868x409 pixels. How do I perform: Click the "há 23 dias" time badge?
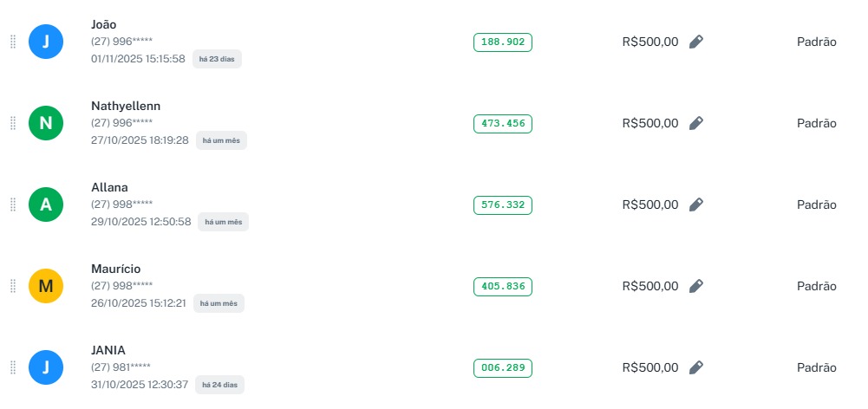(217, 59)
